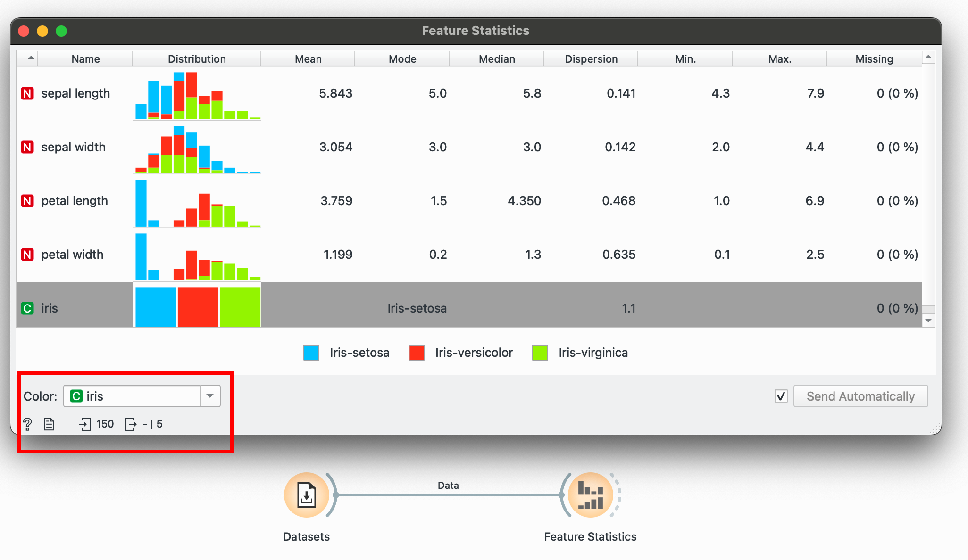Click the Data link label between widgets
968x560 pixels.
[x=448, y=486]
